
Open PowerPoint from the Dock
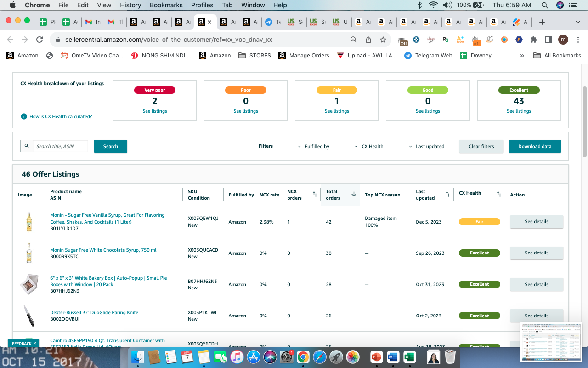click(x=376, y=356)
